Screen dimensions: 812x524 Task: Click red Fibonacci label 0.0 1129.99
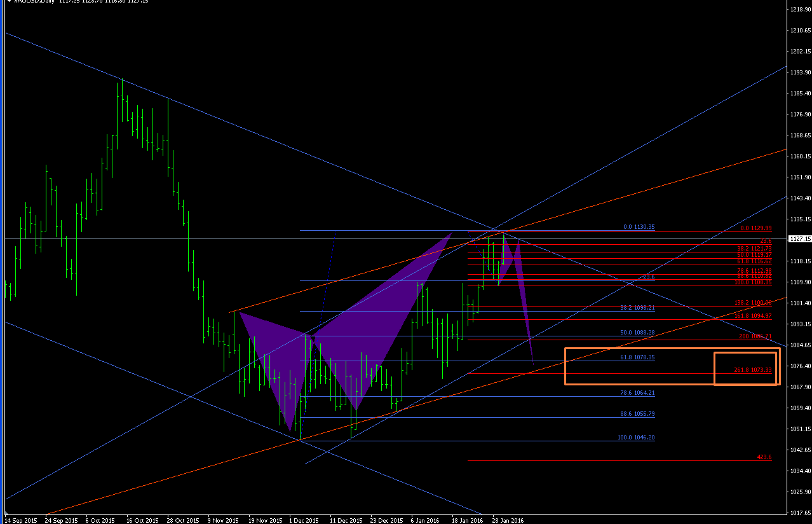click(755, 228)
